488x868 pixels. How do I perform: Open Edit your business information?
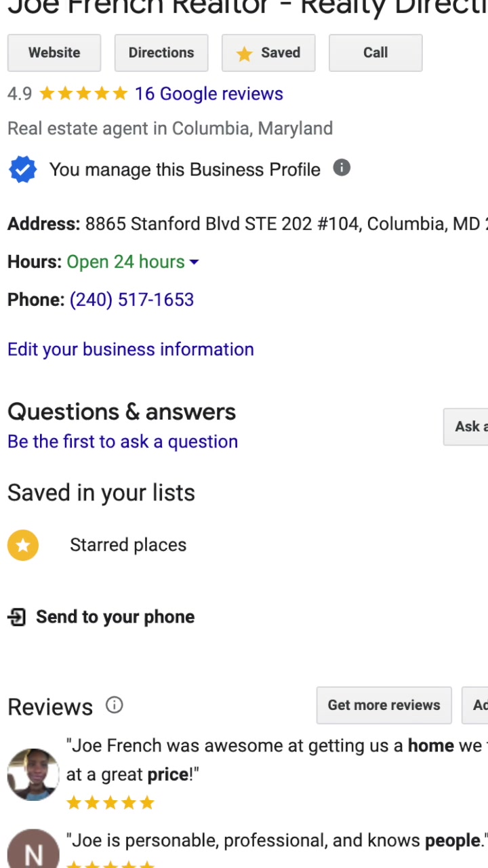131,349
